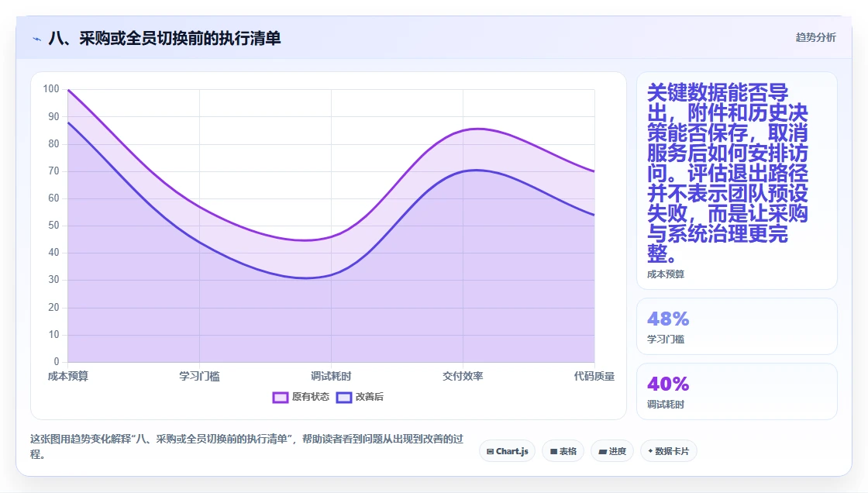
Task: Click the 进度 tag button
Action: tap(611, 451)
